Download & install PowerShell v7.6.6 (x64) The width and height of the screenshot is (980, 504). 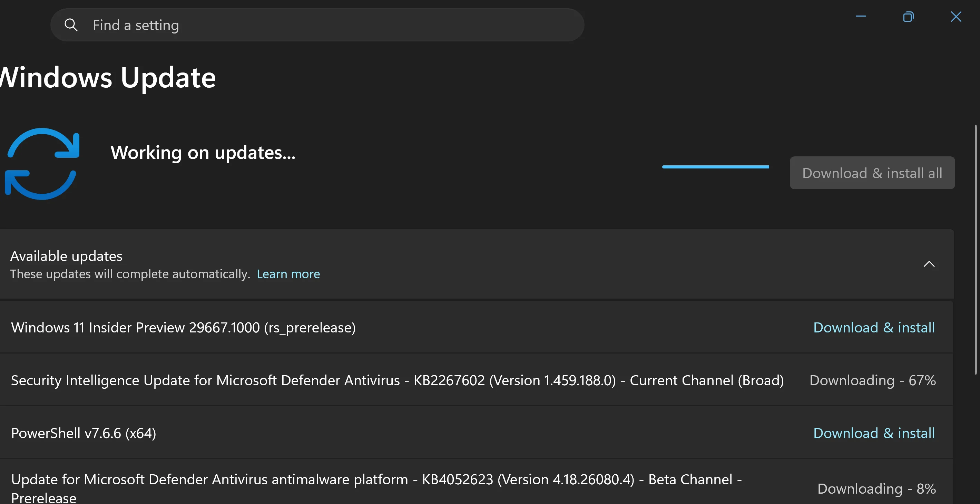click(874, 433)
